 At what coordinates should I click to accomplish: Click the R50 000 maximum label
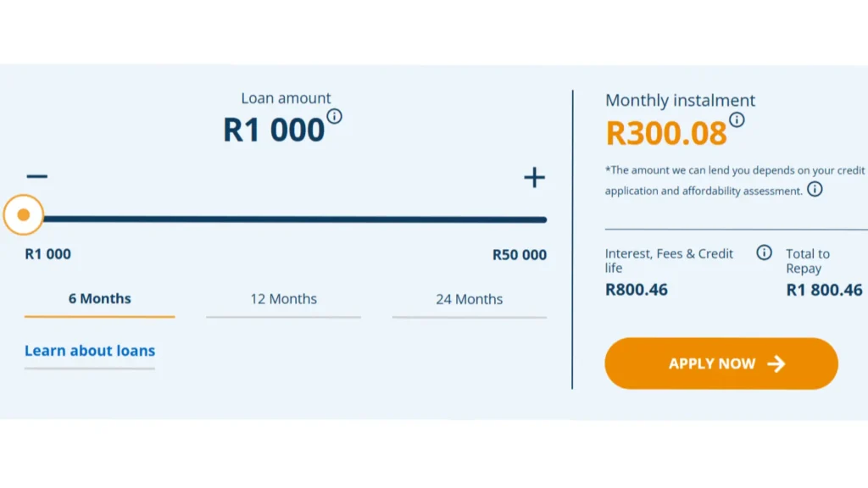pyautogui.click(x=518, y=254)
